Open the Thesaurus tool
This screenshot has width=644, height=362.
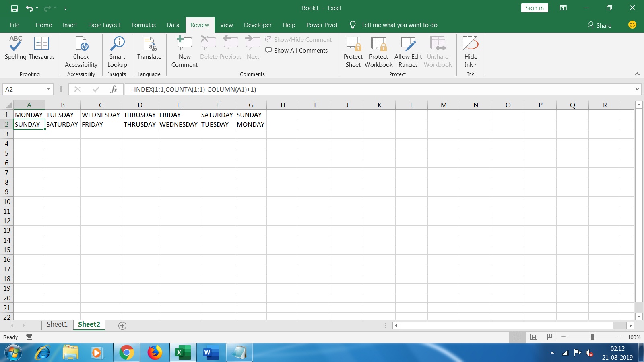pyautogui.click(x=41, y=47)
